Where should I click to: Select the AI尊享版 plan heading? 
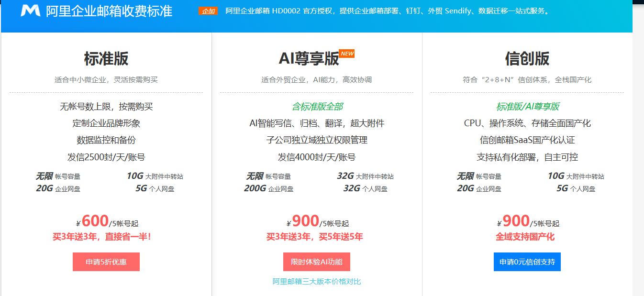[x=309, y=59]
